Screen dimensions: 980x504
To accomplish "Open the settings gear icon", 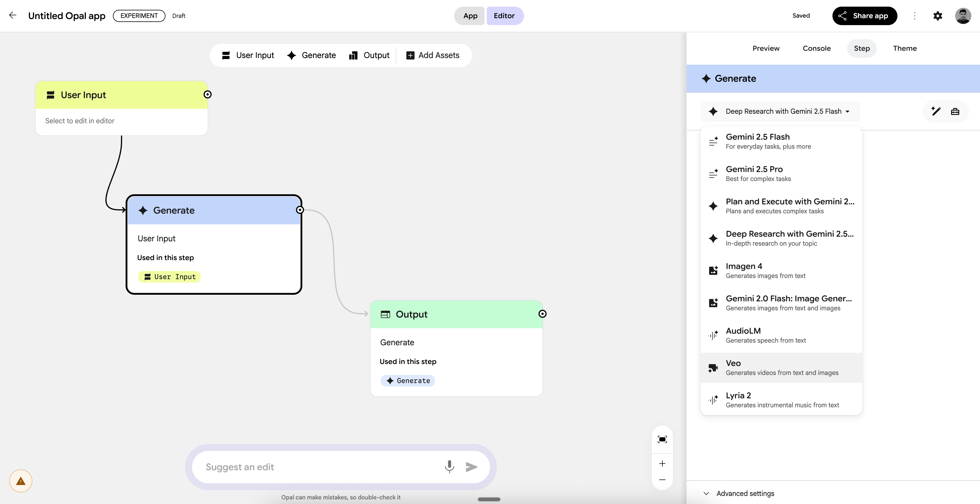I will 937,16.
